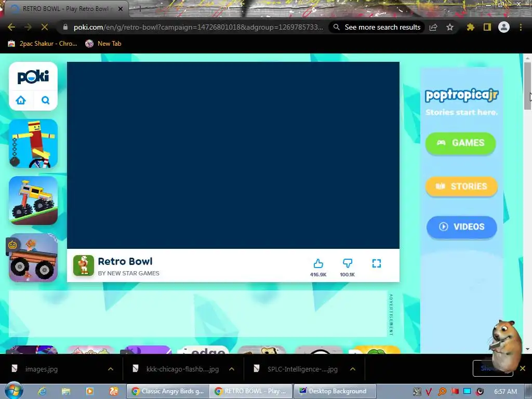
Task: Click the hamster desktop mascot
Action: 507,346
